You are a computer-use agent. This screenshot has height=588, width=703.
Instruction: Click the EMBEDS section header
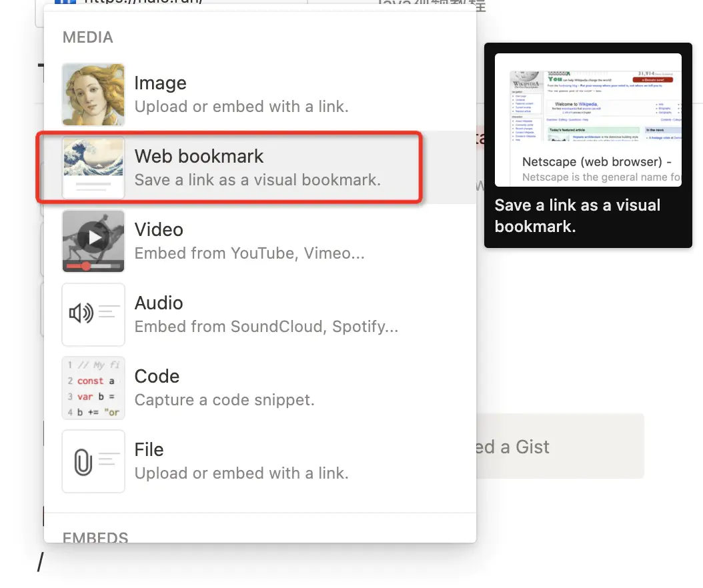click(95, 537)
